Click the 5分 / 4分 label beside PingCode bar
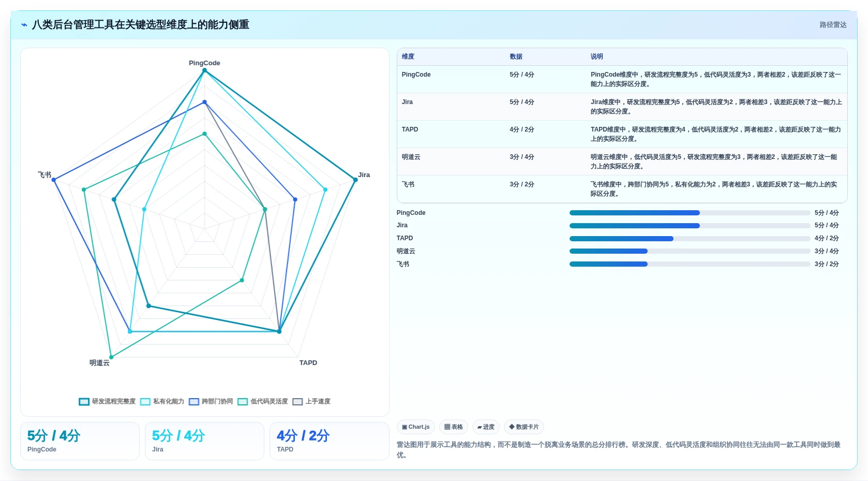 click(x=827, y=213)
